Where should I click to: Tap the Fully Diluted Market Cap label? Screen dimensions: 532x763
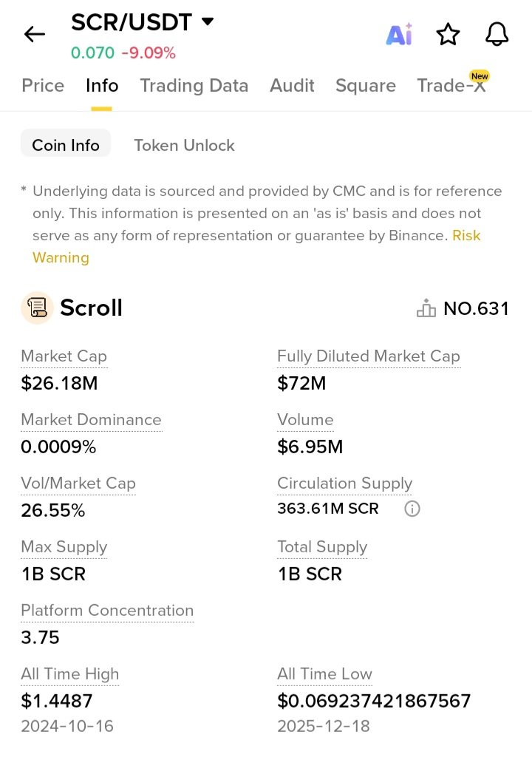368,356
